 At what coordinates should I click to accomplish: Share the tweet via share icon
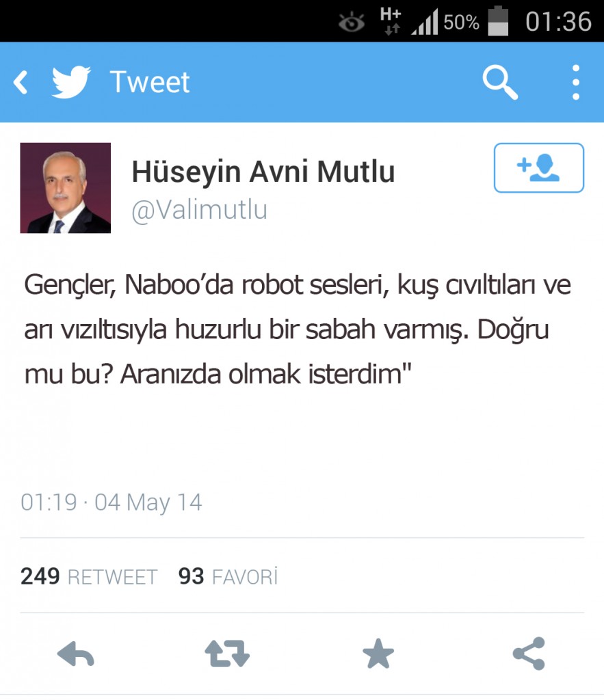tap(529, 654)
